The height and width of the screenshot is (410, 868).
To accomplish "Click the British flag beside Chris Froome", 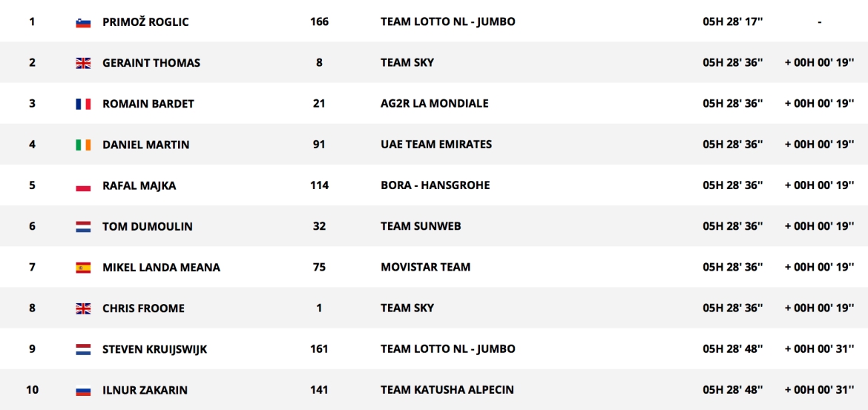I will [x=83, y=308].
